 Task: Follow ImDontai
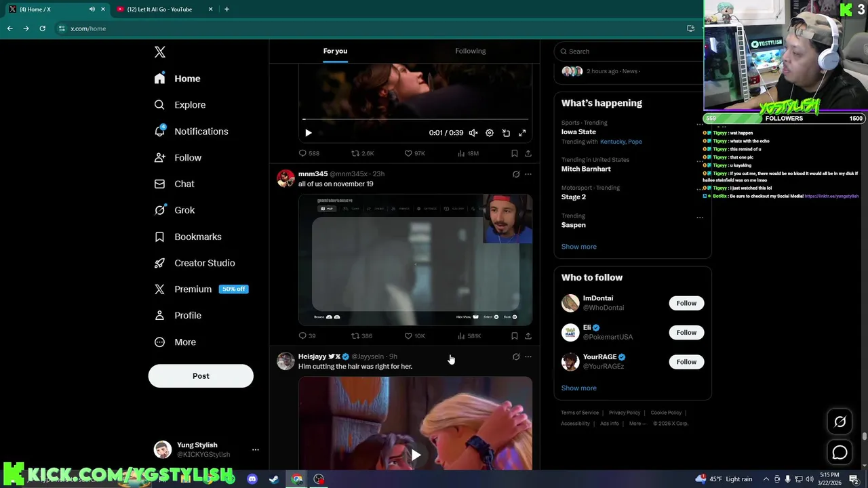coord(686,303)
